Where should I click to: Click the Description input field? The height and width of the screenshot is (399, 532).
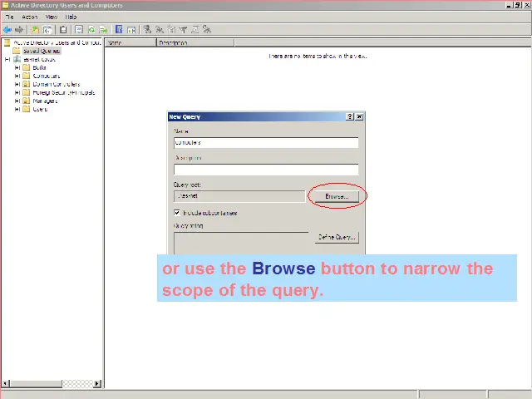pyautogui.click(x=266, y=170)
